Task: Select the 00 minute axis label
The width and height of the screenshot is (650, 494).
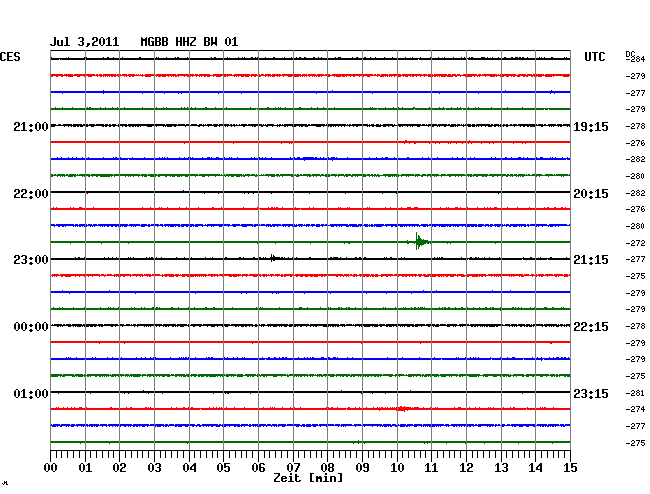Action: coord(51,467)
